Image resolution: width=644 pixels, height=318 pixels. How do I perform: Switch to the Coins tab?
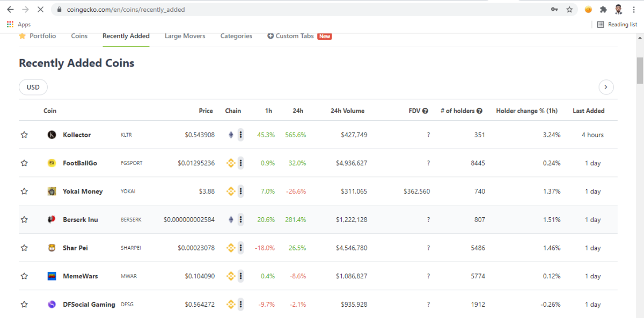(x=79, y=36)
